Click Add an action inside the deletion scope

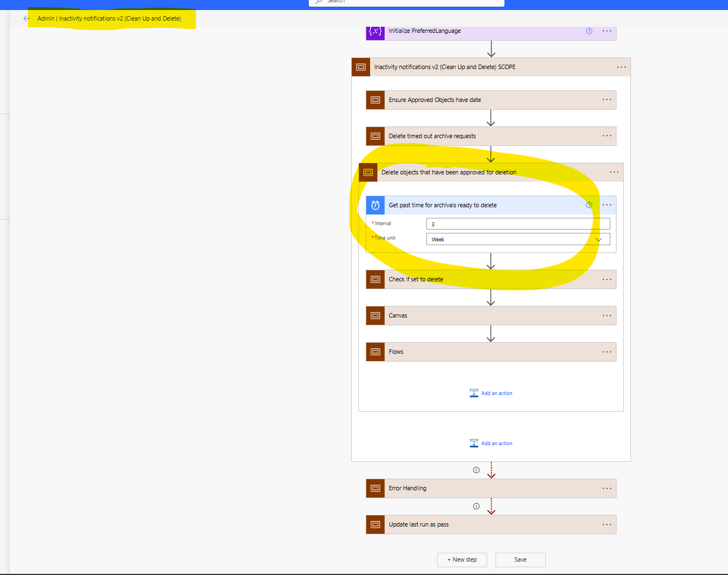pos(491,393)
